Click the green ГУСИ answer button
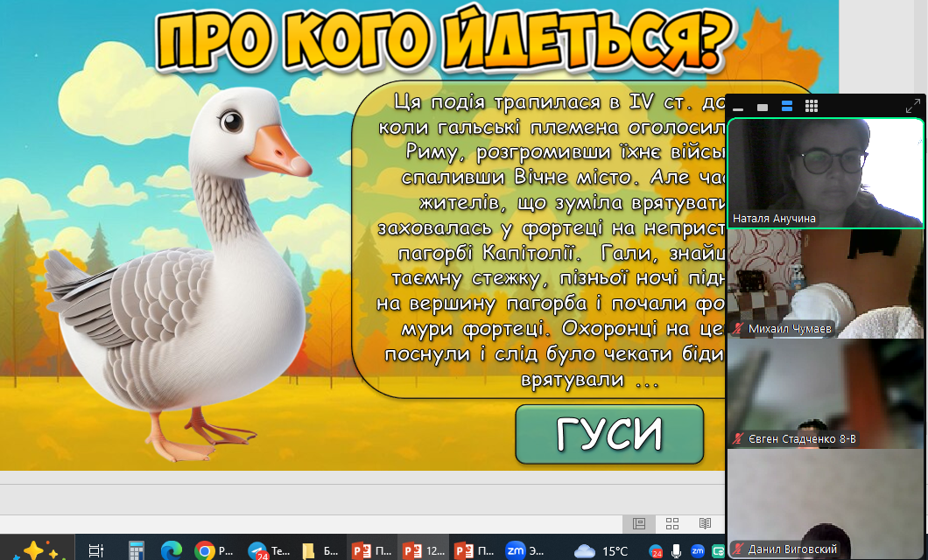This screenshot has height=560, width=928. 609,434
